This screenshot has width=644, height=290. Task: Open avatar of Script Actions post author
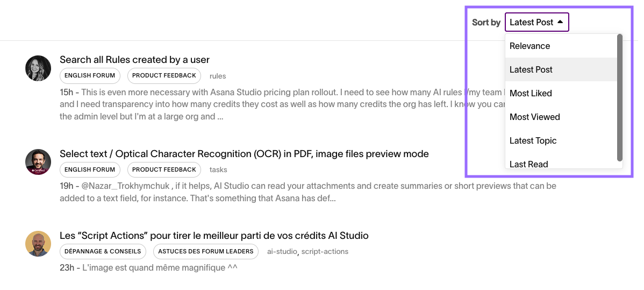[38, 244]
